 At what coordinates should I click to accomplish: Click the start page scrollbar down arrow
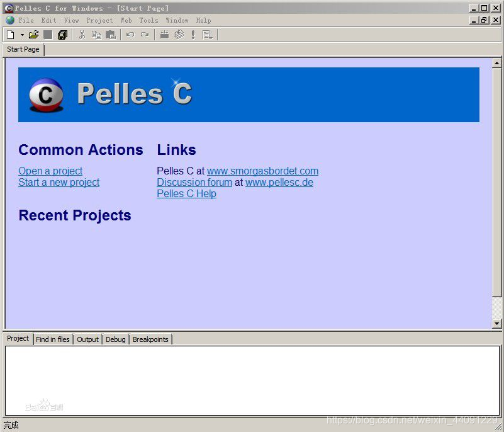496,324
